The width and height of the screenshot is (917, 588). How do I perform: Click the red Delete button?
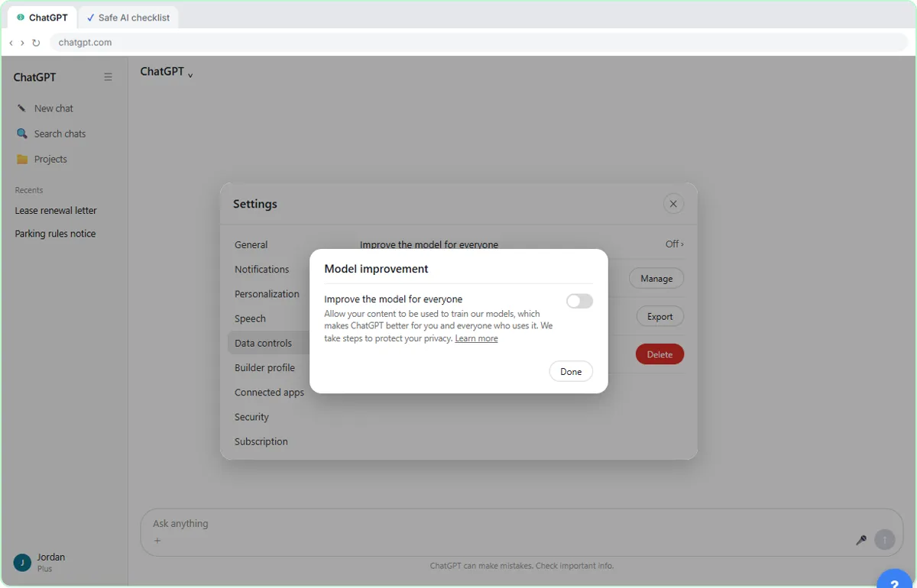tap(659, 354)
